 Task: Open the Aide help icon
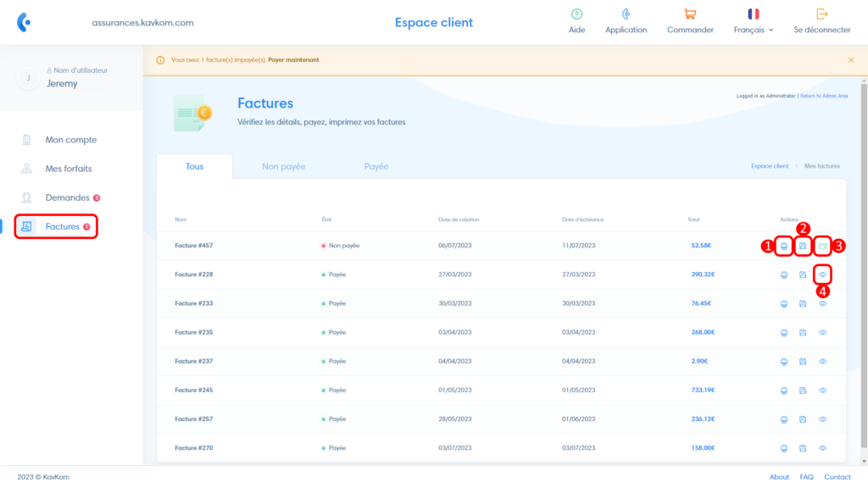click(576, 14)
